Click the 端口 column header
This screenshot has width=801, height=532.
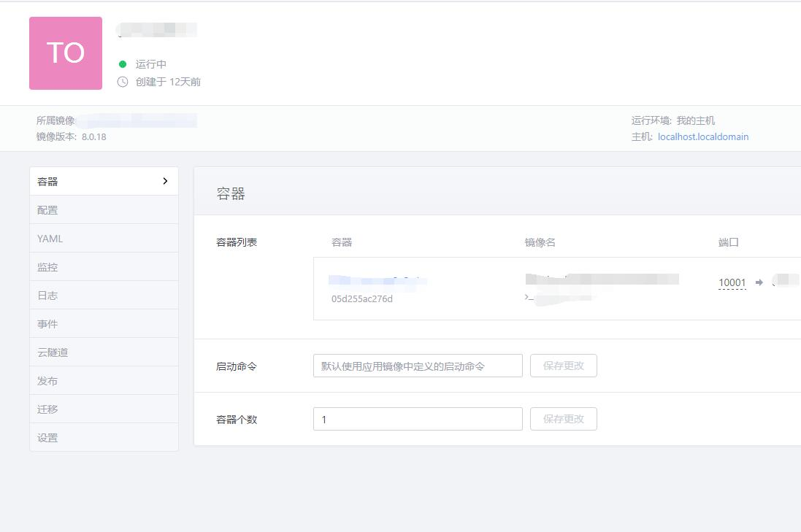[729, 242]
